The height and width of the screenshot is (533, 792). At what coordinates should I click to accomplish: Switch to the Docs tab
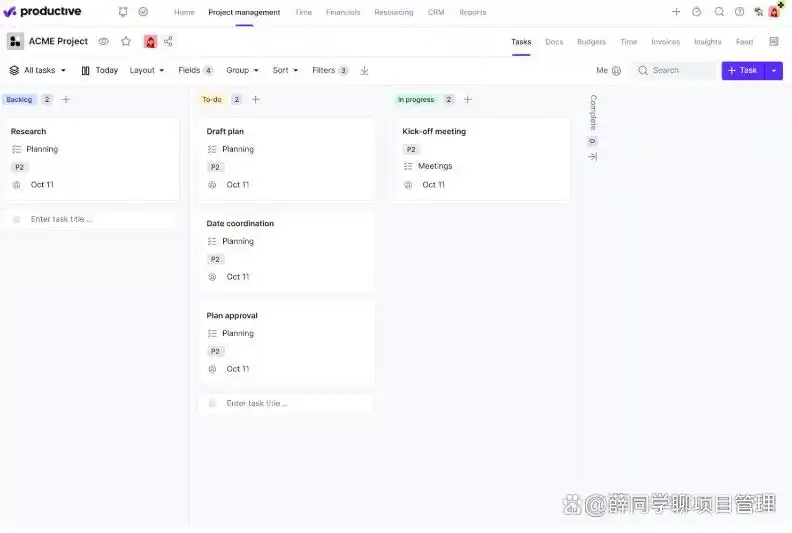pyautogui.click(x=554, y=42)
